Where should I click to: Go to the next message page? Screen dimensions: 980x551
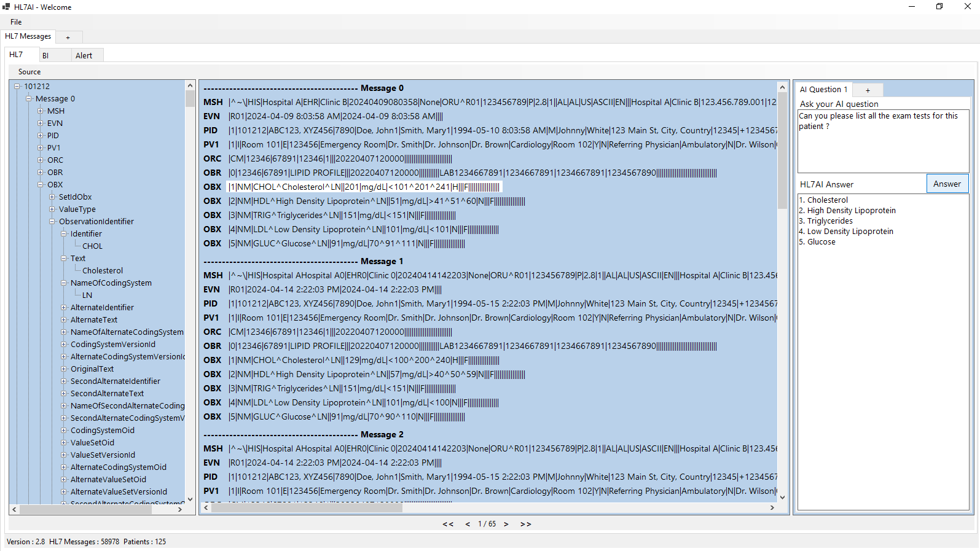506,524
